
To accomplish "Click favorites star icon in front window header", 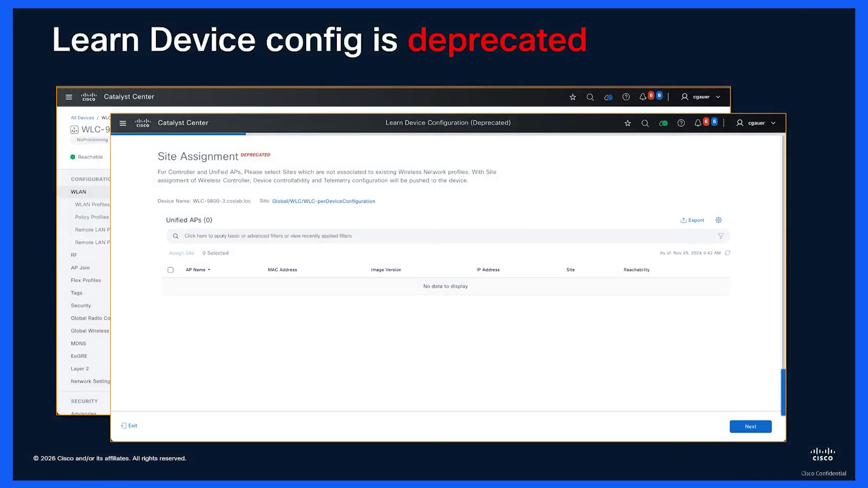I will click(x=627, y=123).
